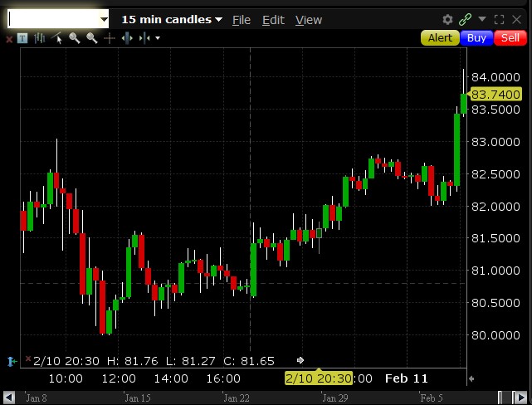Click the Jan 29 label on the scroll timeline
The width and height of the screenshot is (532, 405).
click(335, 398)
